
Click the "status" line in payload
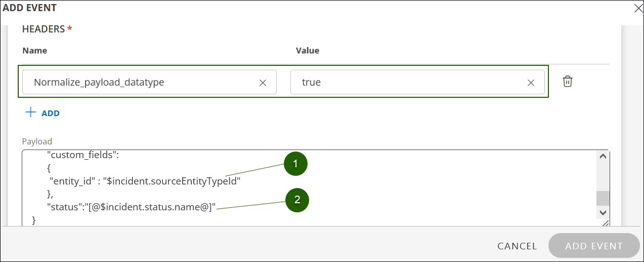click(x=132, y=207)
